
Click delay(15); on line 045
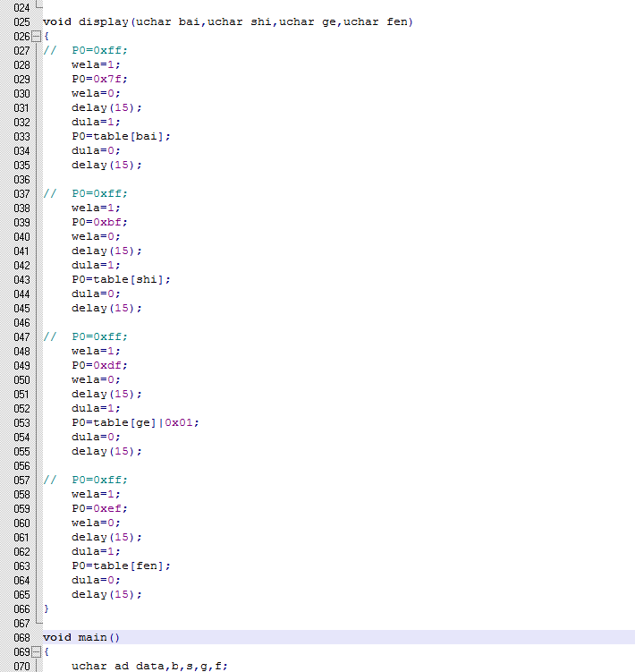pyautogui.click(x=106, y=308)
